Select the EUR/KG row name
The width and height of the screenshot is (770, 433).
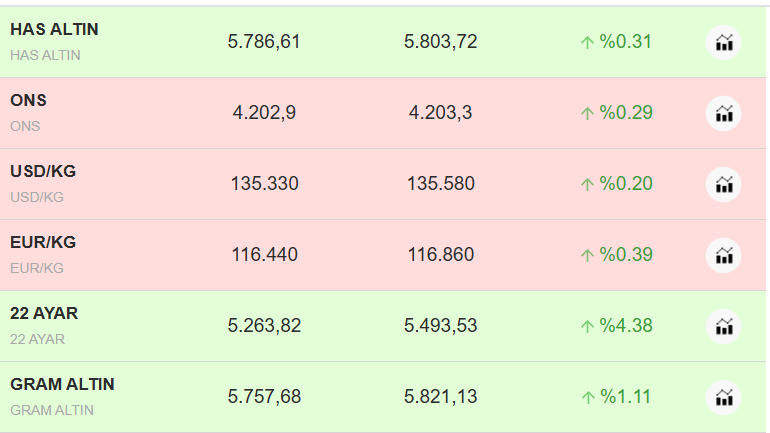[x=43, y=242]
